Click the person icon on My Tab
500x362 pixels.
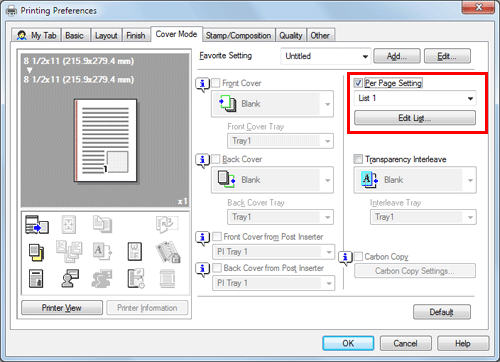click(x=22, y=35)
